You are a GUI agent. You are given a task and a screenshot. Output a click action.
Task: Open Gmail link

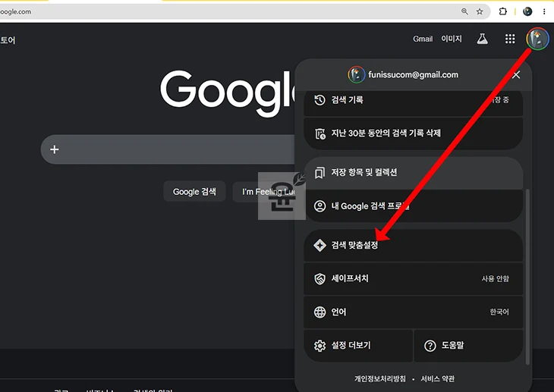(423, 39)
